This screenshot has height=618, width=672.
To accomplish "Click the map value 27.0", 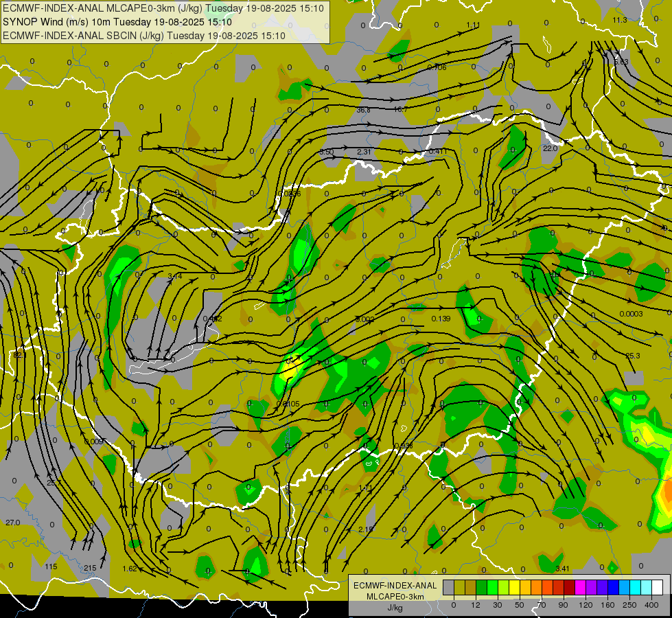I will pos(13,523).
